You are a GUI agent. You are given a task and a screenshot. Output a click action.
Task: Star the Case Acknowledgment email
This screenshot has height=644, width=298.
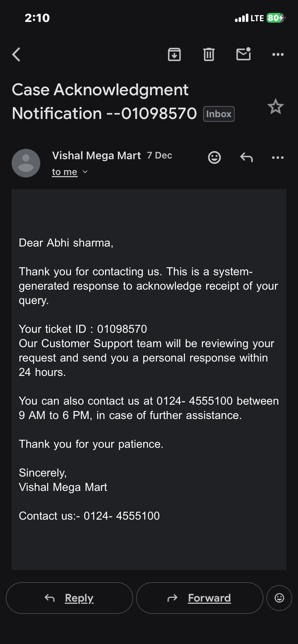(276, 107)
